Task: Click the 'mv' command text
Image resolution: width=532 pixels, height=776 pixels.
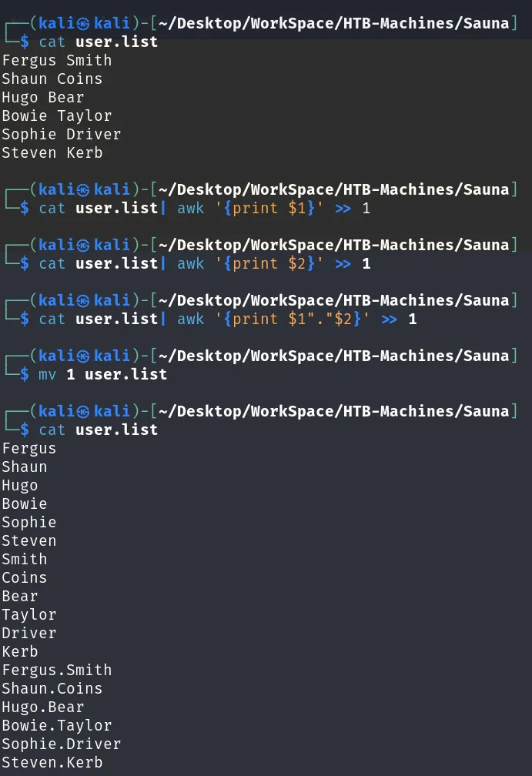Action: click(48, 375)
